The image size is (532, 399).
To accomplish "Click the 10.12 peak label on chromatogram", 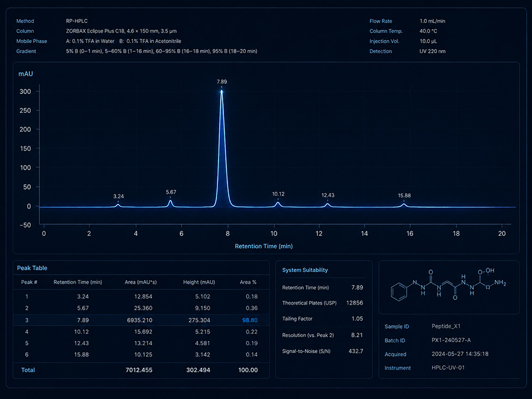I will [278, 194].
